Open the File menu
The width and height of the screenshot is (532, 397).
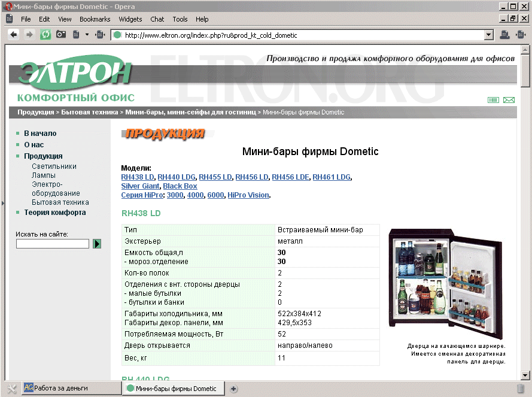[26, 19]
